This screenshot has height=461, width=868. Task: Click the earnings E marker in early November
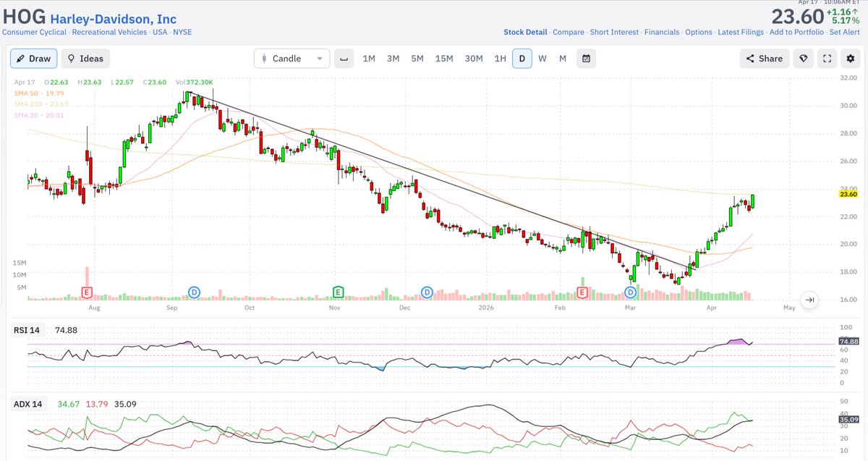tap(338, 292)
